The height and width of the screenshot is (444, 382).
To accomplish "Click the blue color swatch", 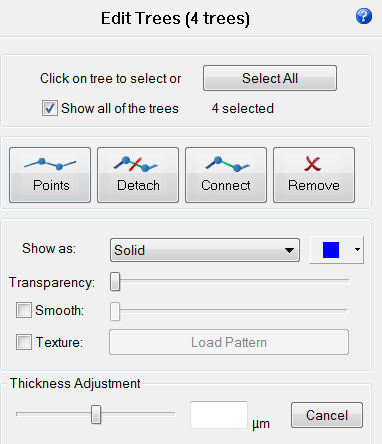I will tap(331, 250).
